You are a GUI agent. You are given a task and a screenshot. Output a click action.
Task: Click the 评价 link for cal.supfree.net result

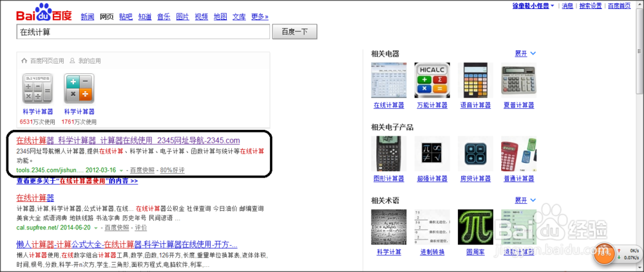pos(141,228)
